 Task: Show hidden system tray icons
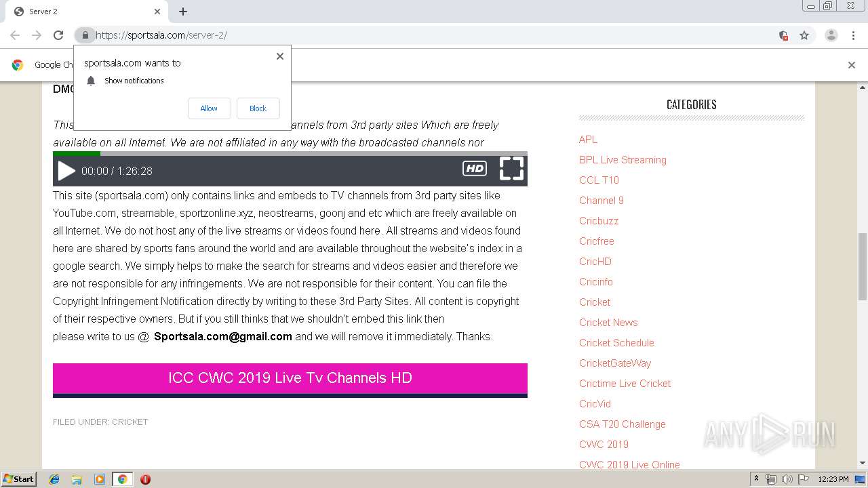756,479
